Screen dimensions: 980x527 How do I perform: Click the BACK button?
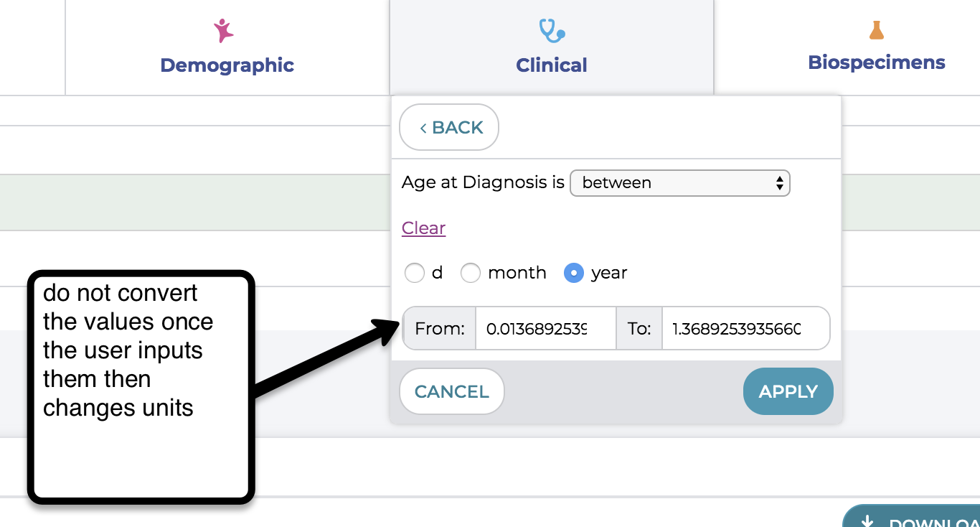point(449,127)
